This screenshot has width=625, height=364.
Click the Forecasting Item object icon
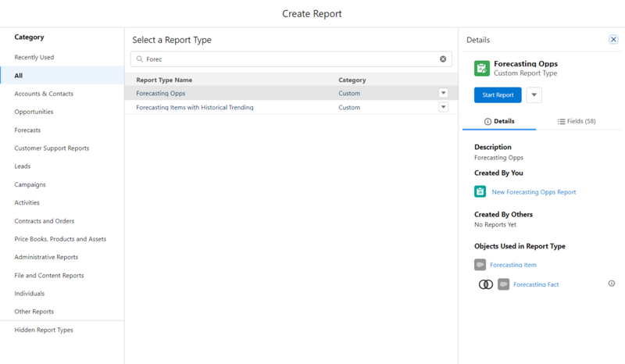(480, 264)
